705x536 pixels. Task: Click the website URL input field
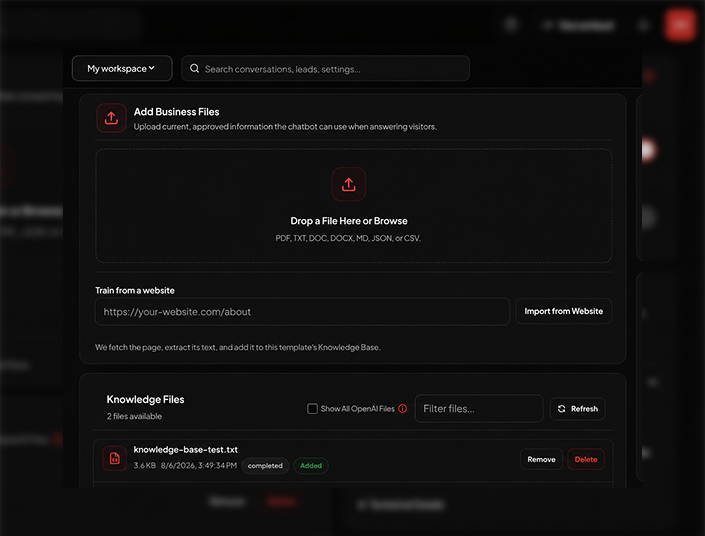[302, 312]
